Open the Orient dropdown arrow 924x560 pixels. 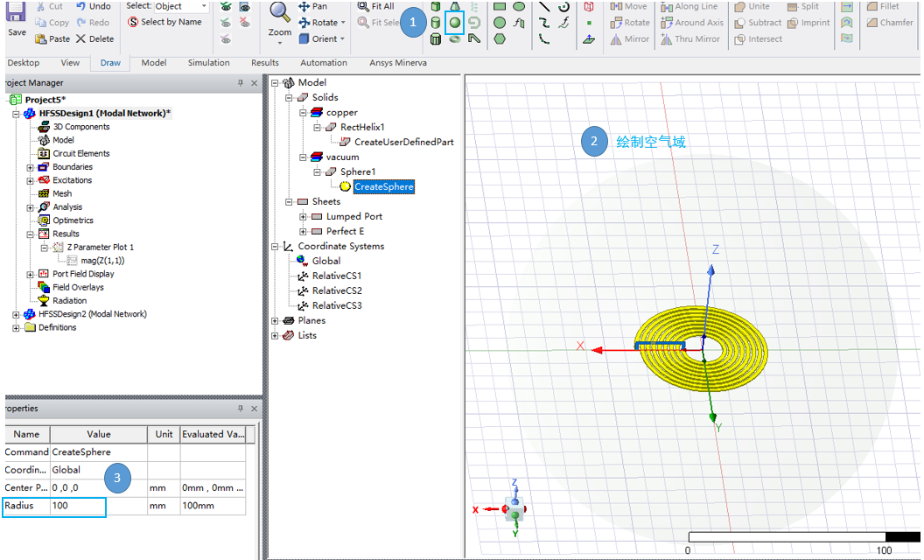point(342,38)
